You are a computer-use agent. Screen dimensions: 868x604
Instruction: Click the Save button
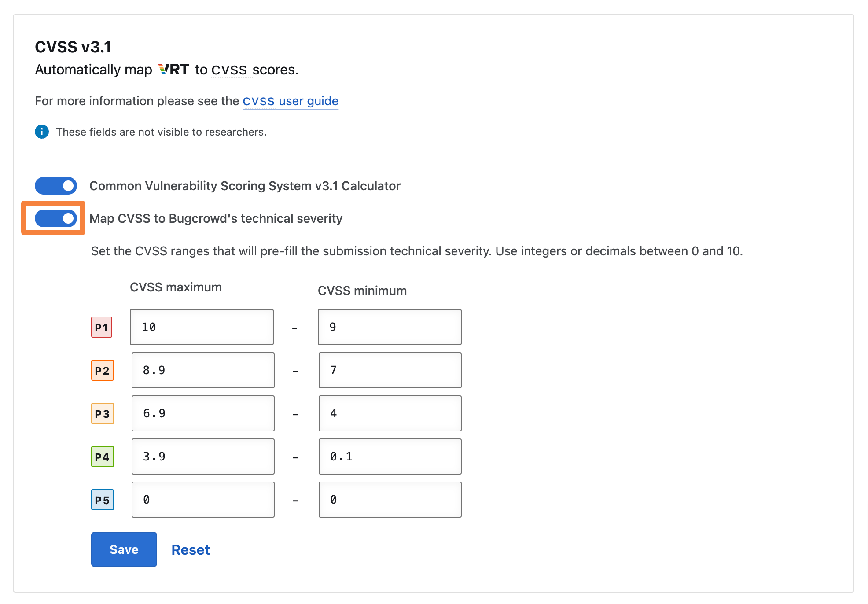124,549
